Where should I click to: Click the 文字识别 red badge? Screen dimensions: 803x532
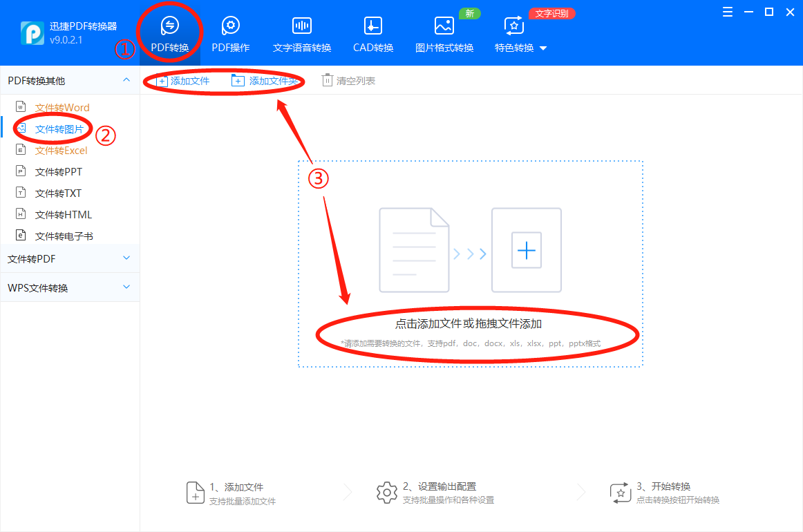(551, 13)
